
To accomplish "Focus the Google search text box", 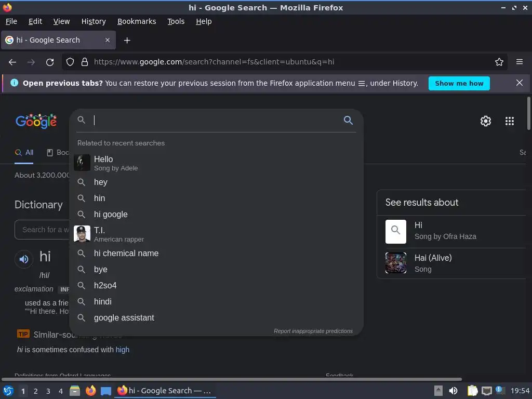I will (x=217, y=120).
